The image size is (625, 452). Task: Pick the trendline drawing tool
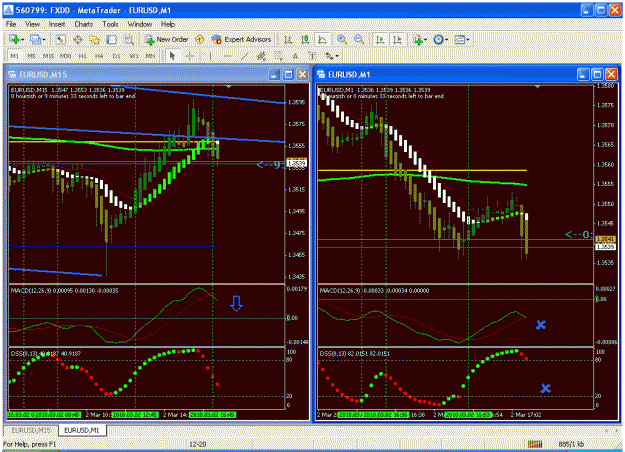(244, 56)
